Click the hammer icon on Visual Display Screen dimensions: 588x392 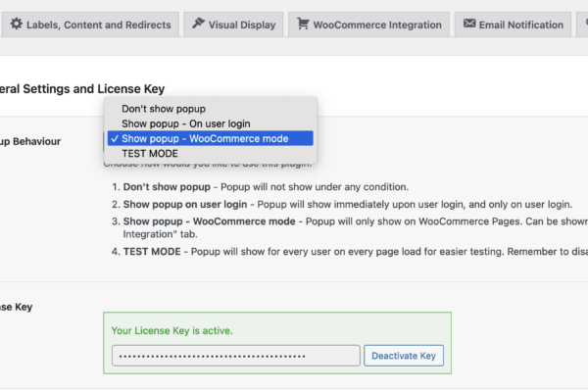(x=198, y=23)
